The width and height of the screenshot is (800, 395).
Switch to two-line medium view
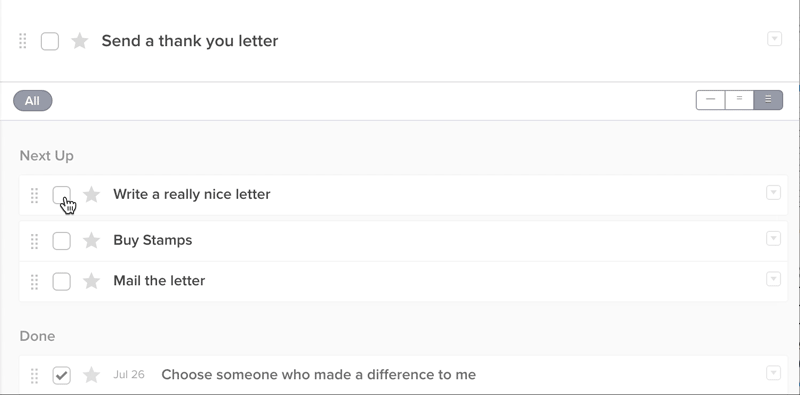[x=739, y=100]
